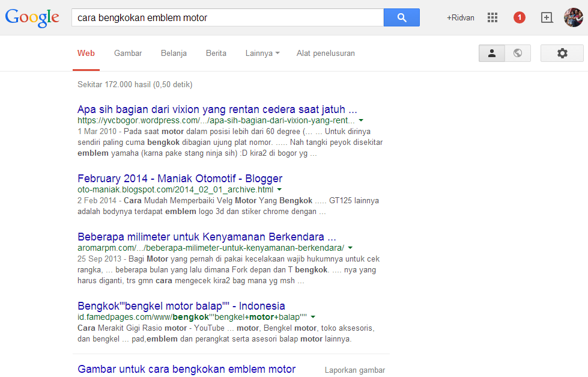
Task: Click the blue search magnifier button
Action: [x=402, y=17]
